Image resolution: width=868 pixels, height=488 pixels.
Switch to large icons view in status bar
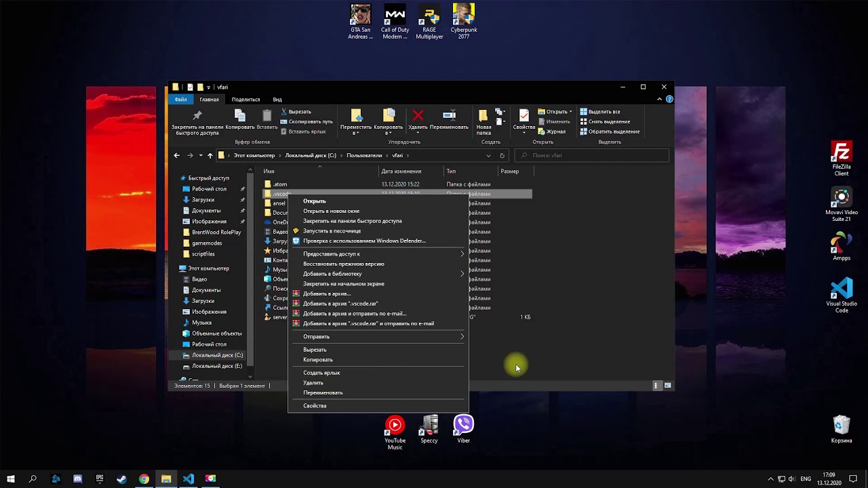[668, 386]
